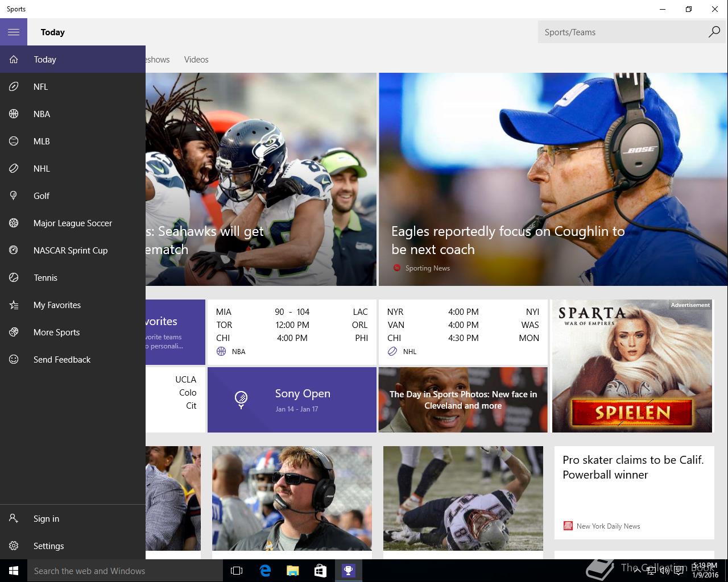Click the volume icon in system tray

(664, 571)
